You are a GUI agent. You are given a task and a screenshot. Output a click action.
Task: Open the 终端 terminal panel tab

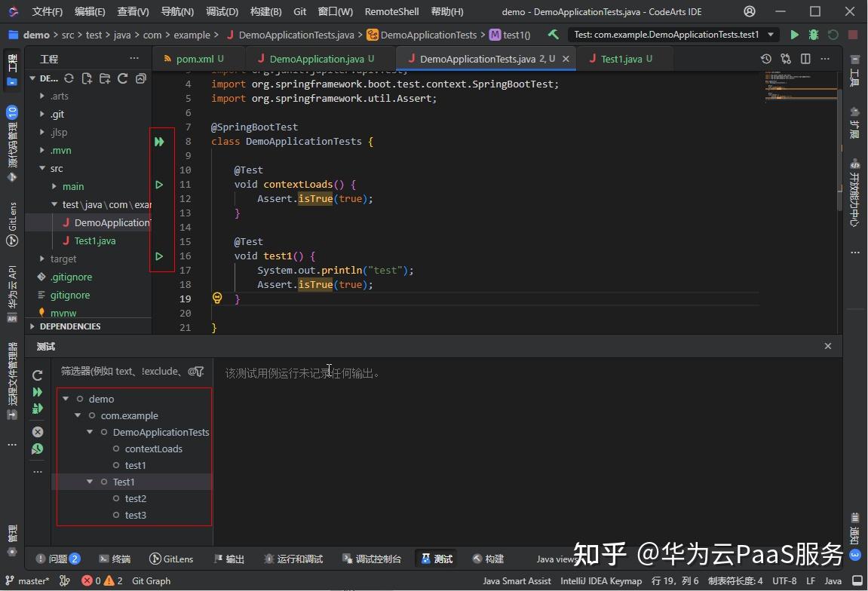click(x=115, y=559)
